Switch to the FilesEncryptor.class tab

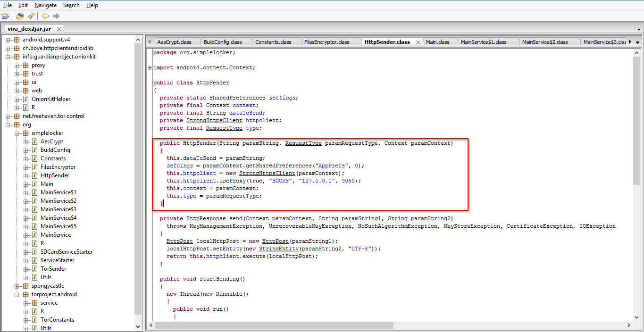pyautogui.click(x=326, y=42)
